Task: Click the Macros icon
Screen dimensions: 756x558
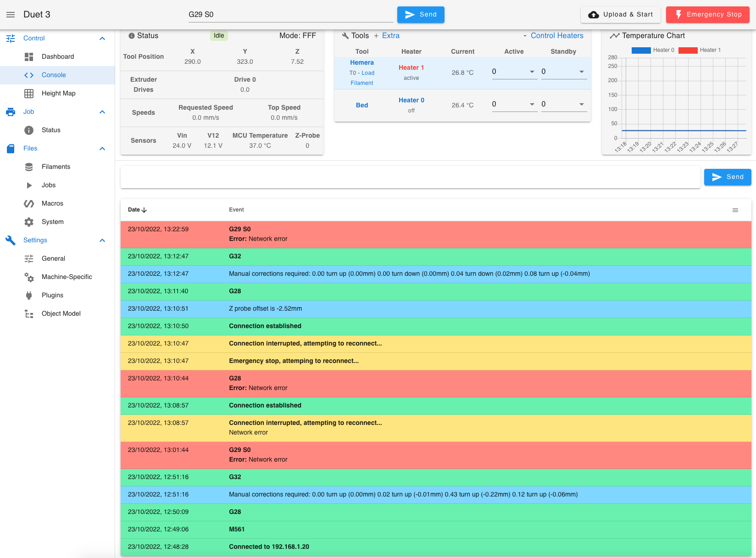Action: (x=29, y=204)
